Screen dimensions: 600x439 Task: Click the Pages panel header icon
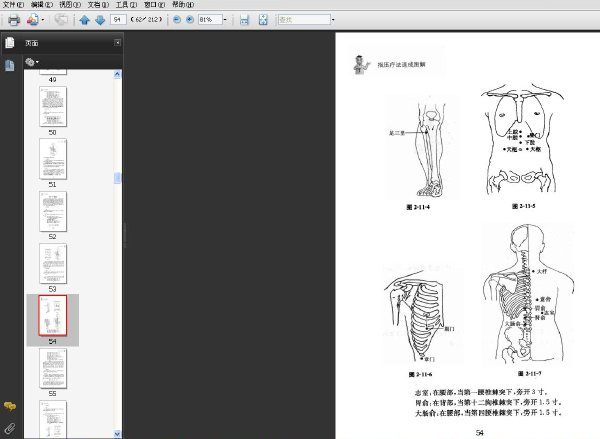pos(10,43)
